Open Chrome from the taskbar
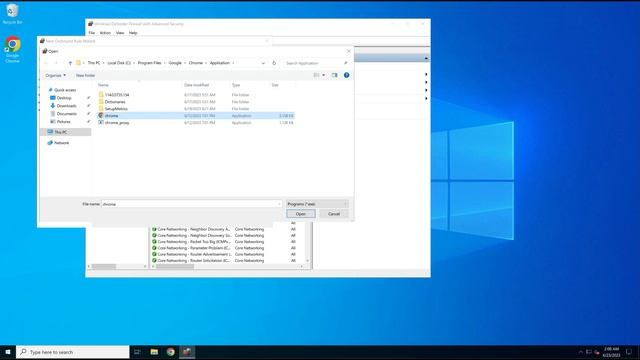 171,352
